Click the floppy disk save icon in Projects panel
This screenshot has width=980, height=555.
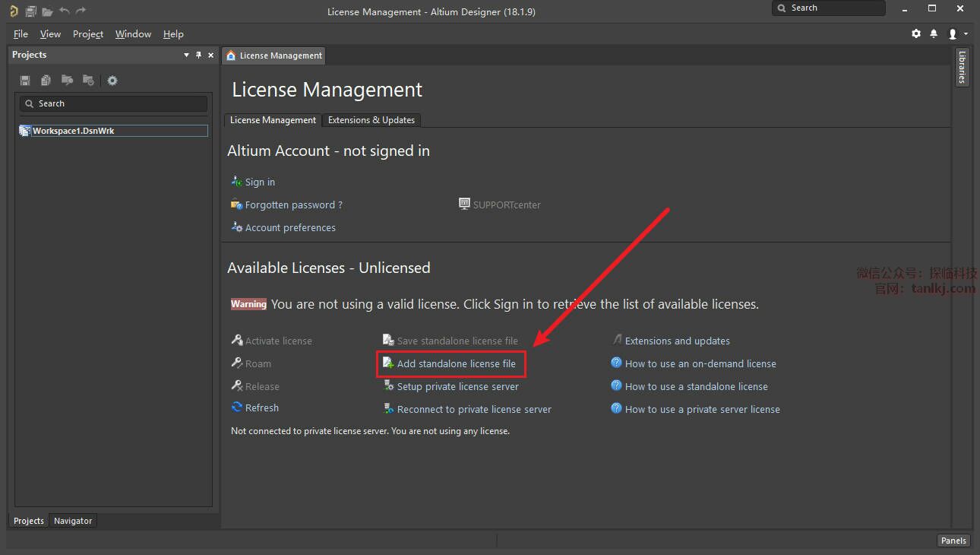tap(25, 81)
